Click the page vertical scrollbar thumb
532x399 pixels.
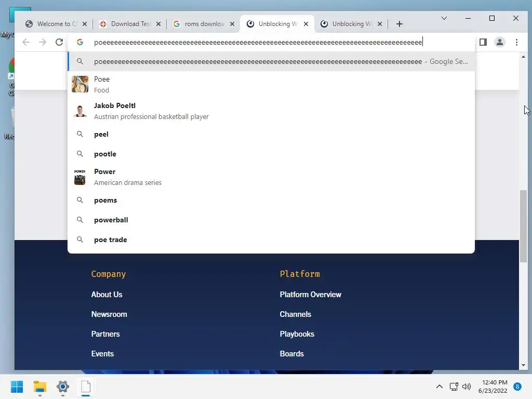[523, 226]
